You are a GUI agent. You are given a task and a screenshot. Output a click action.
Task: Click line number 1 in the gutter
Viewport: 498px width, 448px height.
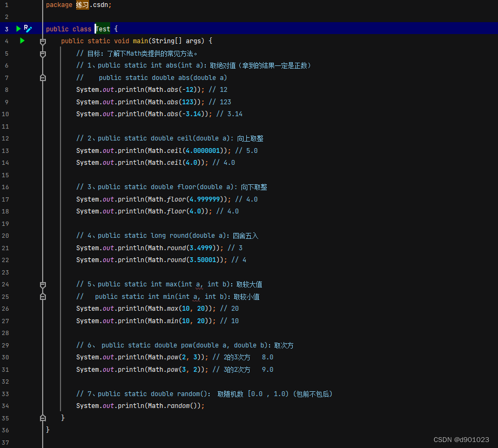tap(6, 5)
